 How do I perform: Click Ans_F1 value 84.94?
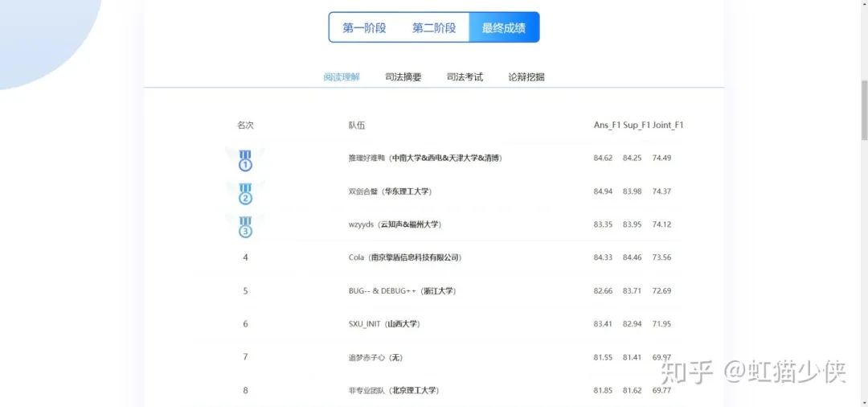[x=603, y=191]
